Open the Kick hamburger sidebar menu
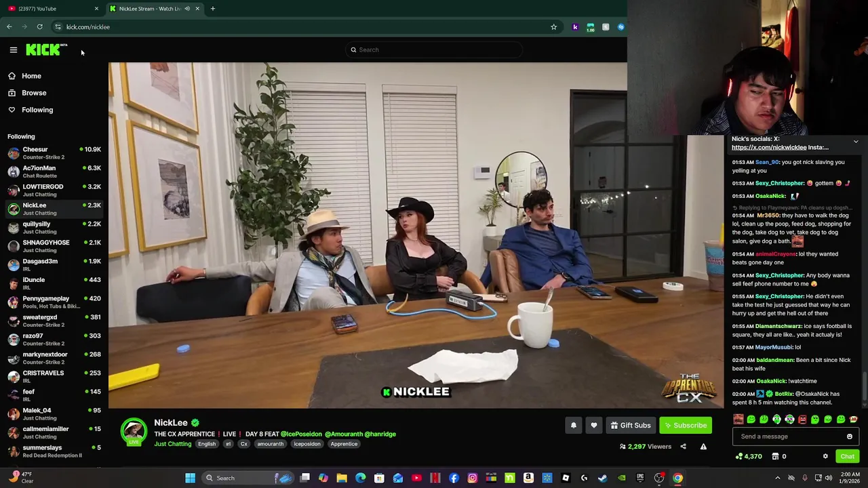 click(13, 49)
